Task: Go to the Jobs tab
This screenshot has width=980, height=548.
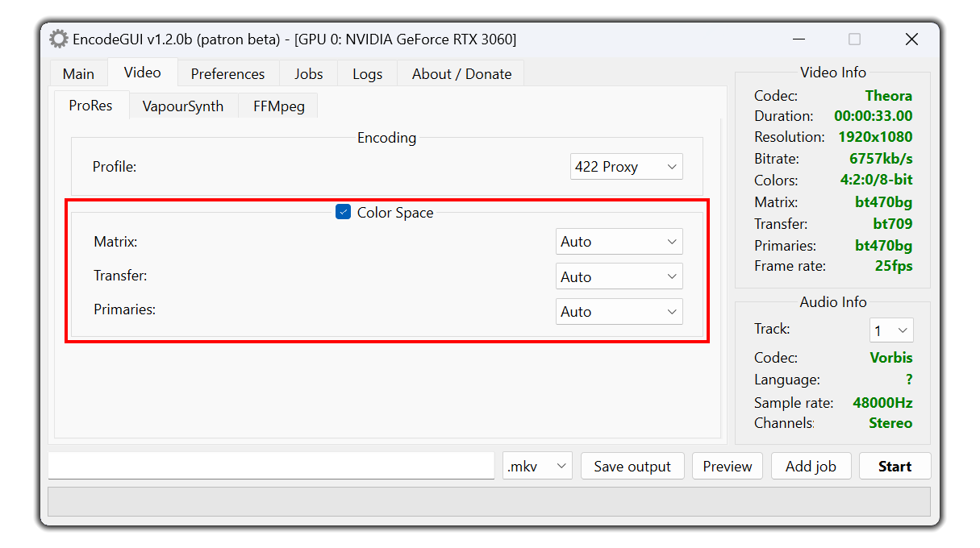Action: [x=308, y=73]
